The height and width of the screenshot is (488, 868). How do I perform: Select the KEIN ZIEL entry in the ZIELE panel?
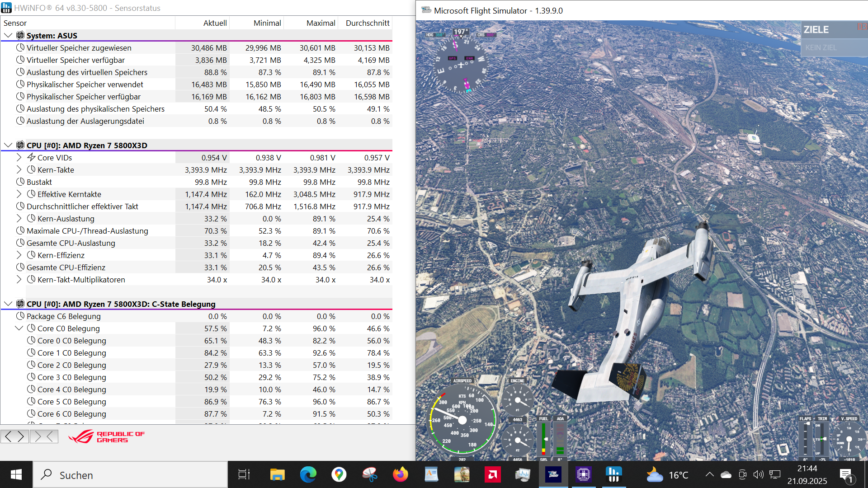(x=820, y=47)
